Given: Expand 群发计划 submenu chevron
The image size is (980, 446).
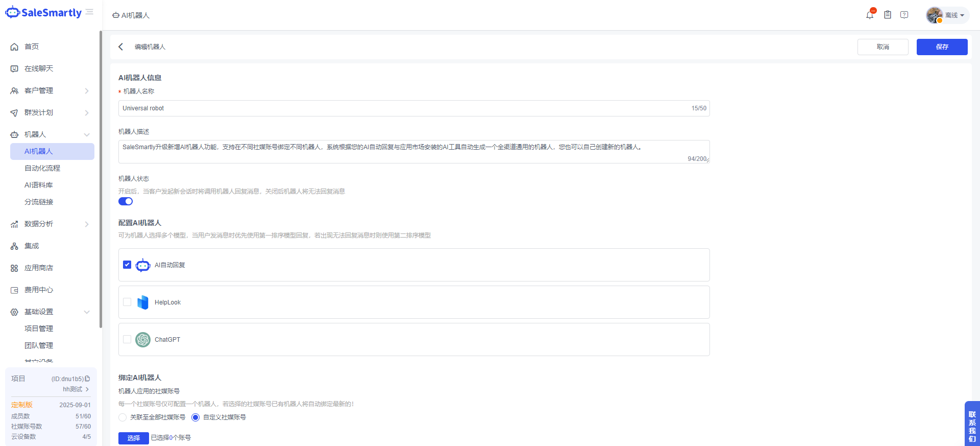Looking at the screenshot, I should pyautogui.click(x=87, y=113).
